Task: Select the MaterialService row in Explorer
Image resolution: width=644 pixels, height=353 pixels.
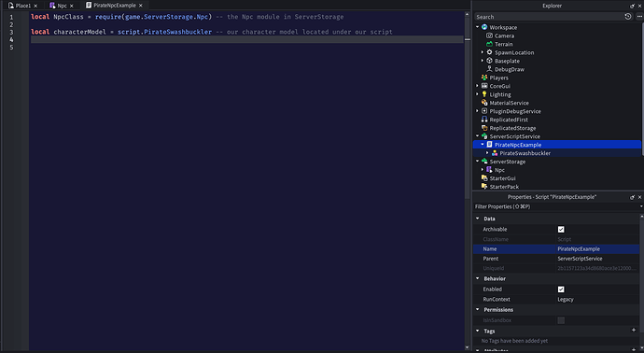Action: click(x=556, y=103)
